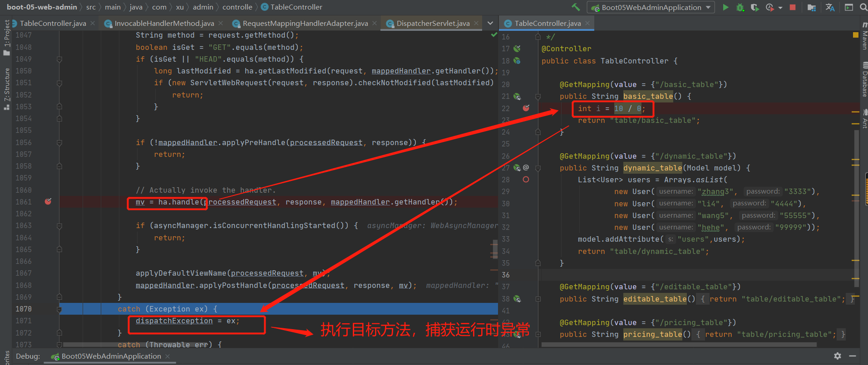Click class gutter icon on line 18

coord(517,61)
